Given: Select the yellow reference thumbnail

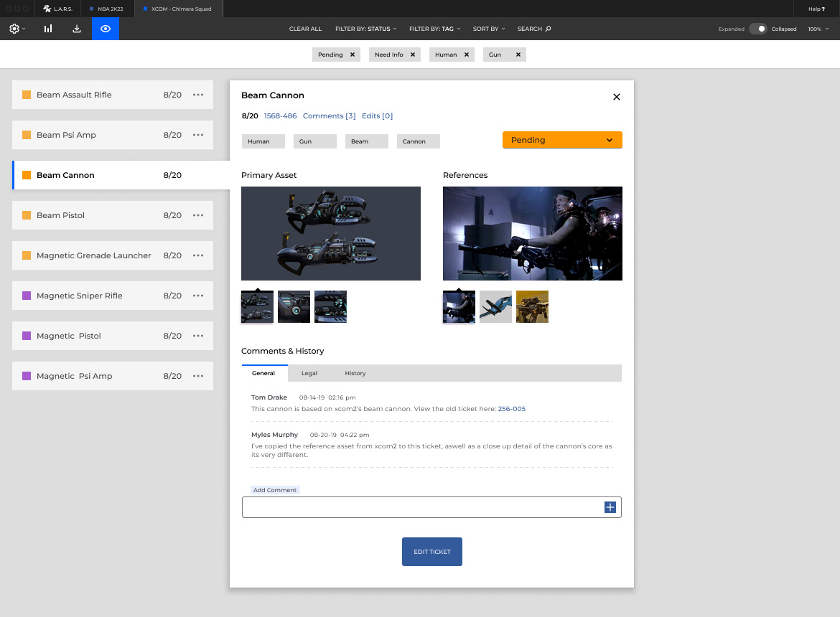Looking at the screenshot, I should point(532,306).
